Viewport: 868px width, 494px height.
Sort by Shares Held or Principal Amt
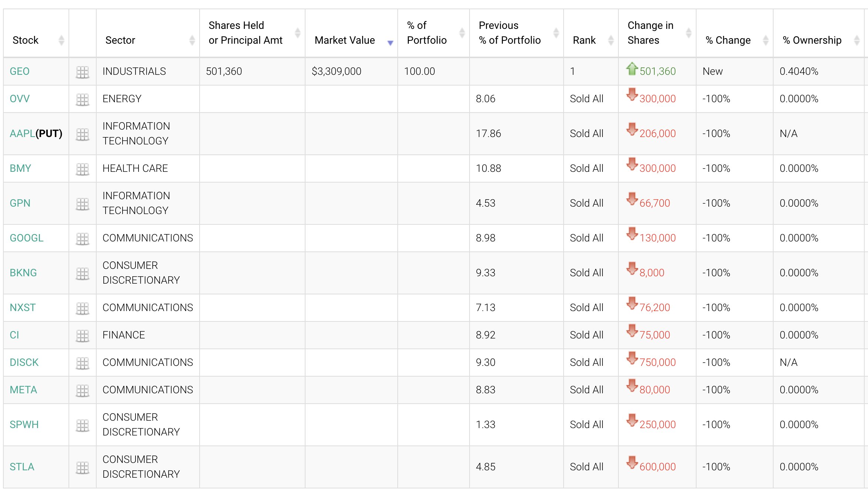pos(252,33)
